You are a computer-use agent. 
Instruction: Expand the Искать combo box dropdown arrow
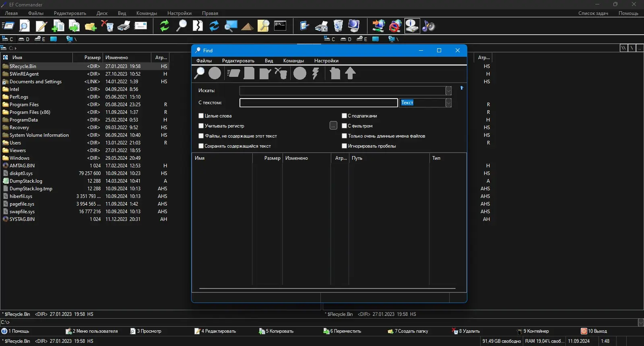tap(448, 91)
